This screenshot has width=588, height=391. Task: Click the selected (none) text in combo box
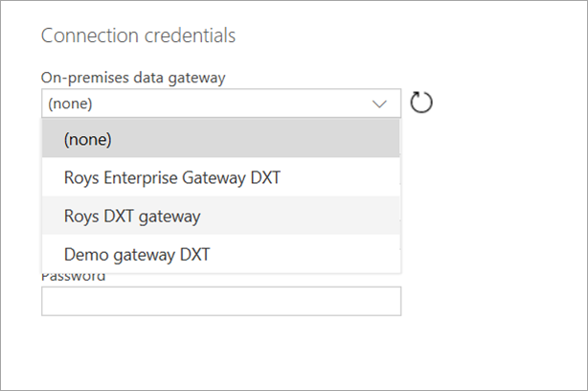point(76,103)
